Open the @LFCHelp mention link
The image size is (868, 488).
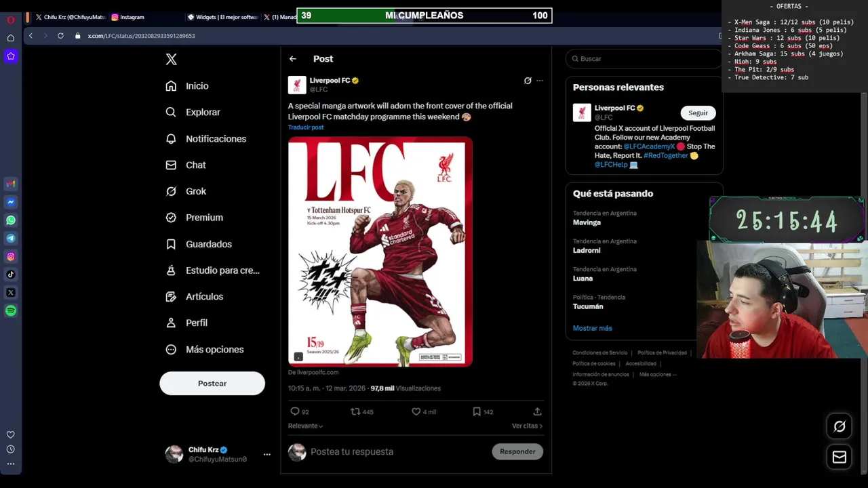(611, 165)
